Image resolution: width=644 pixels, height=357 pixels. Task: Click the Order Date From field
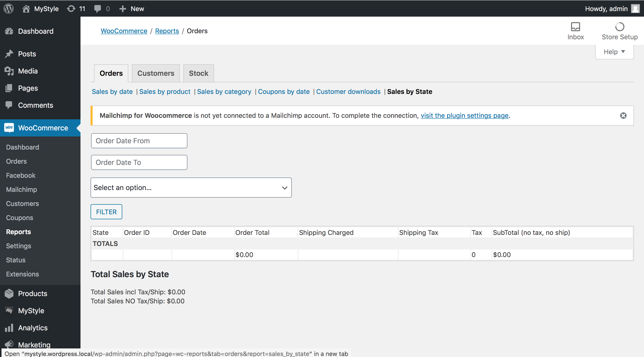pyautogui.click(x=139, y=141)
